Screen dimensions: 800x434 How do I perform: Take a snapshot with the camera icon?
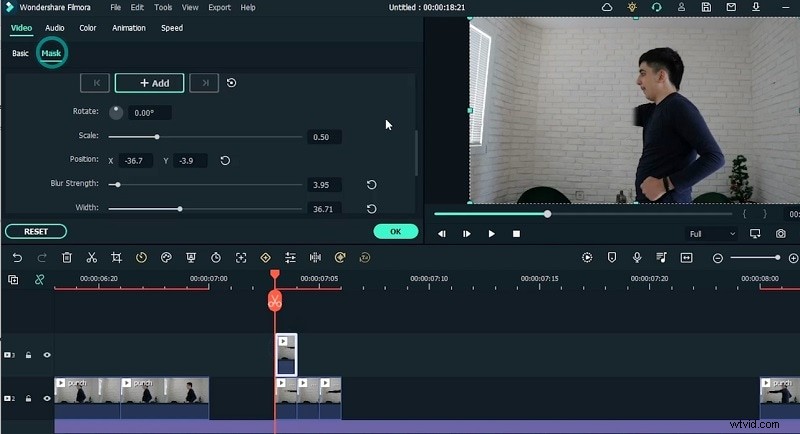pos(781,234)
